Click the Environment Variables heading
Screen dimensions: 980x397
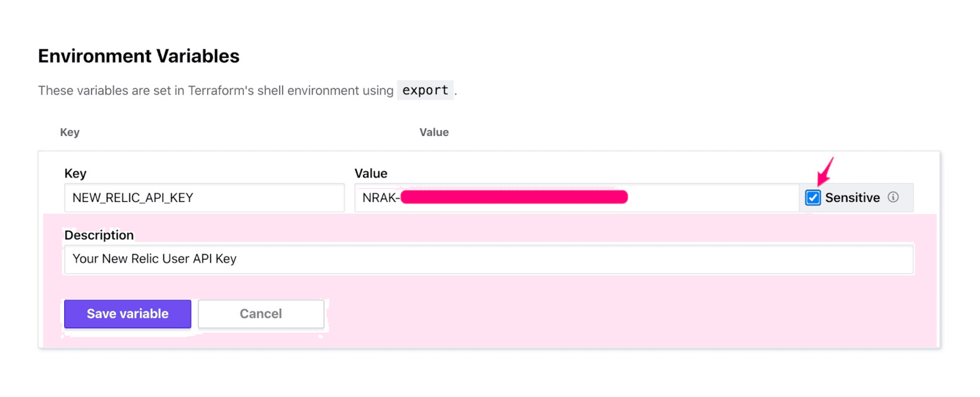(139, 56)
